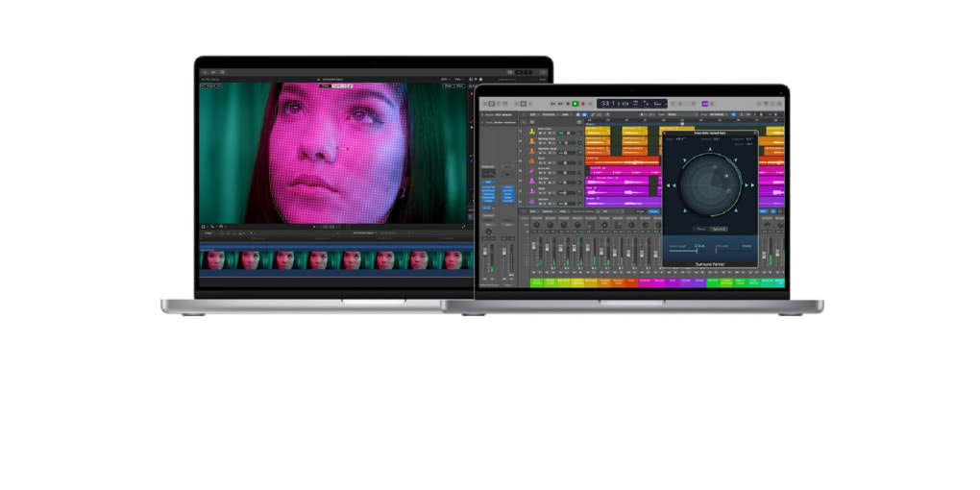Viewport: 980px width, 490px height.
Task: Toggle the purple count-in button in Logic
Action: coord(705,104)
